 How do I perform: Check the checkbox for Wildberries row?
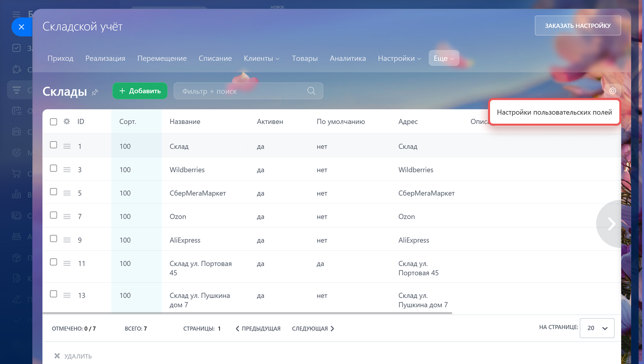[53, 168]
